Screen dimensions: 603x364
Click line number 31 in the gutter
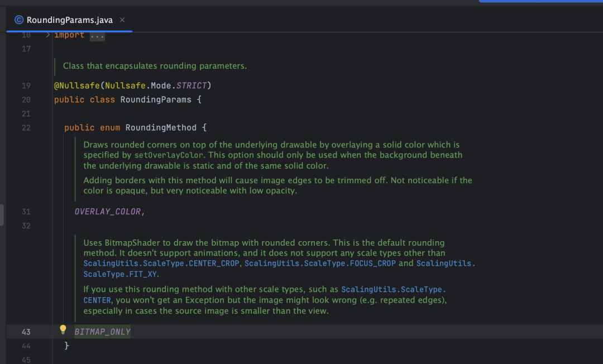(26, 212)
